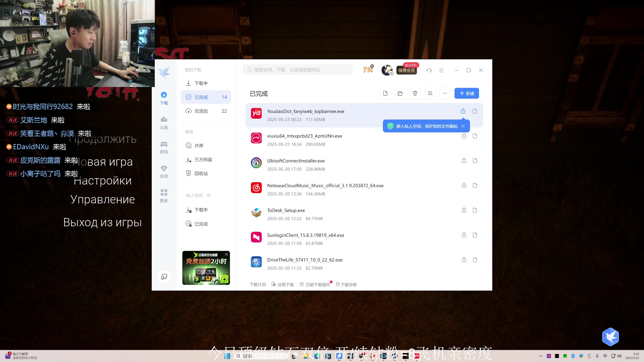Click lock icon on ToDesk_Setup.exe row
The width and height of the screenshot is (644, 362).
point(464,210)
